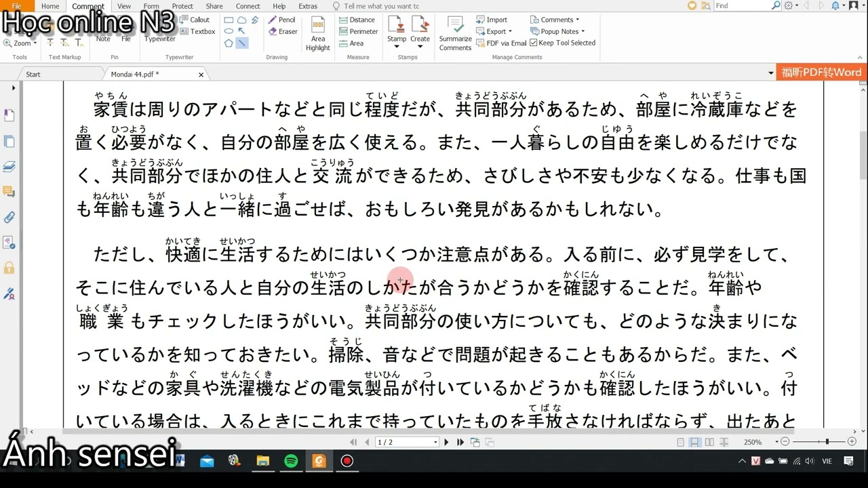The height and width of the screenshot is (488, 868).
Task: Open the Layers panel in left sidebar
Action: (9, 167)
